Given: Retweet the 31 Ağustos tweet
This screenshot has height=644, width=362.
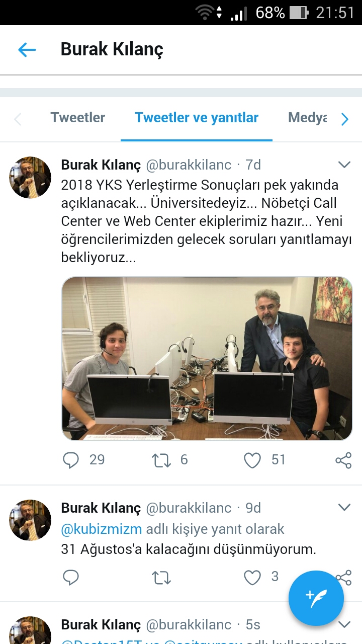Looking at the screenshot, I should coord(161,577).
